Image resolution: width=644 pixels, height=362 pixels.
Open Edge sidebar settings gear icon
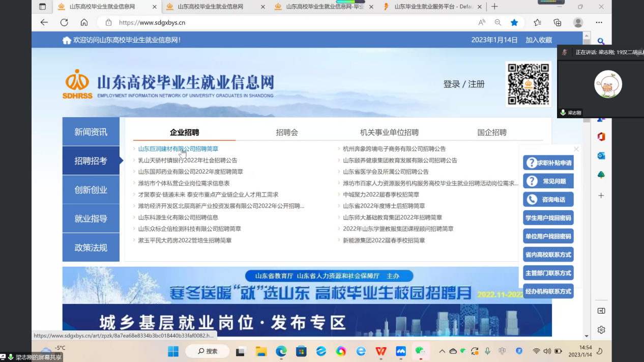pyautogui.click(x=601, y=330)
